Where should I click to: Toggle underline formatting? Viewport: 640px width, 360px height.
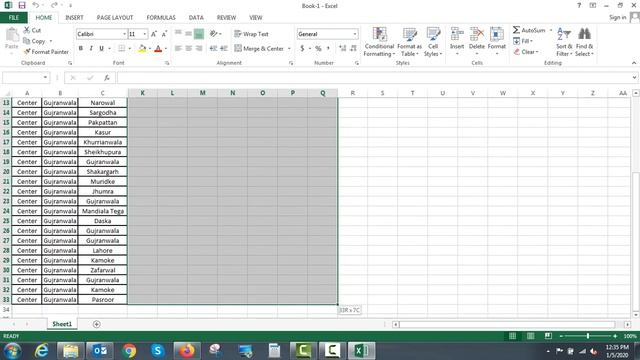tap(101, 48)
